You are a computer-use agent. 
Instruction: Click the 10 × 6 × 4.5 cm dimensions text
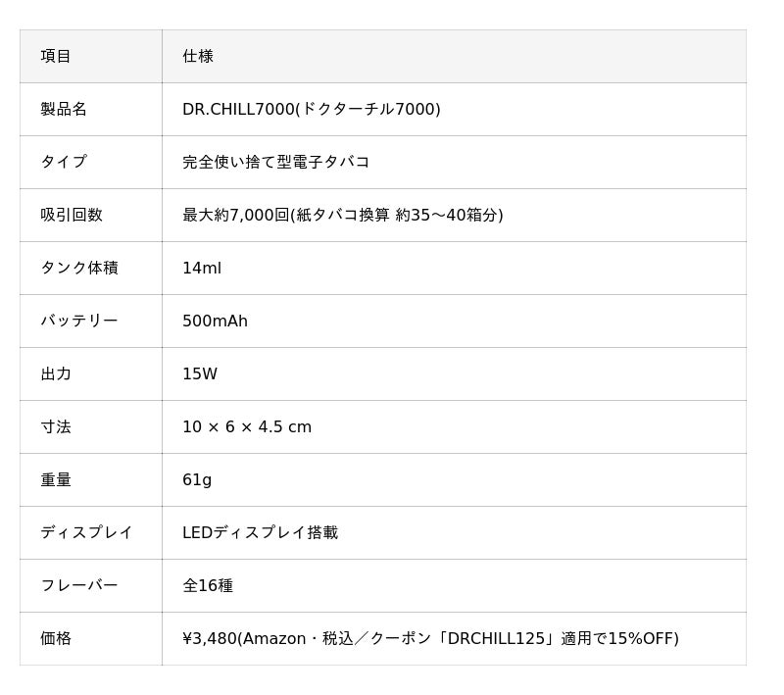tap(247, 427)
